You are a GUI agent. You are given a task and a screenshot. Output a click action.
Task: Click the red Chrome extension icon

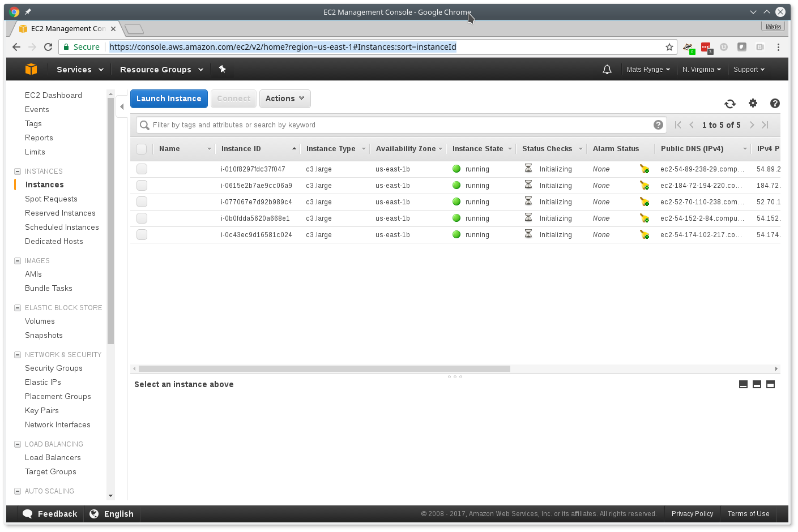tap(706, 48)
